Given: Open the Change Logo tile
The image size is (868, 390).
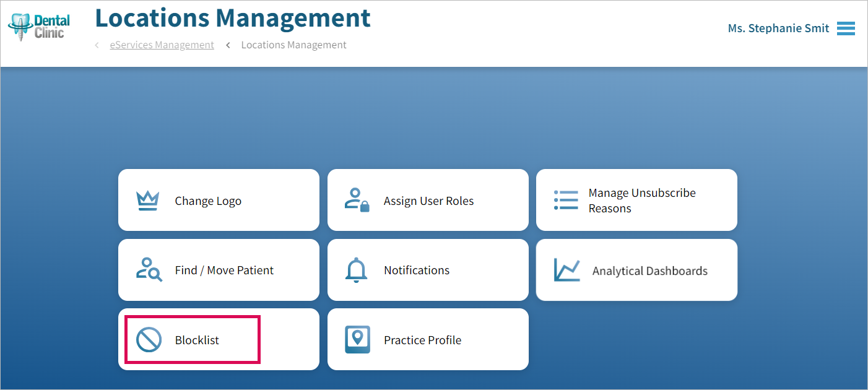Looking at the screenshot, I should [x=219, y=200].
